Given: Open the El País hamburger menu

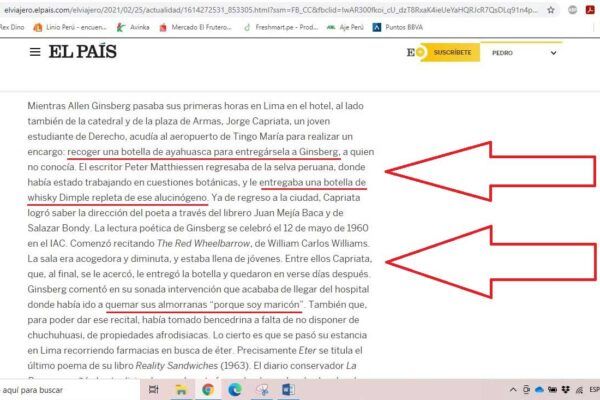Looking at the screenshot, I should pos(35,52).
